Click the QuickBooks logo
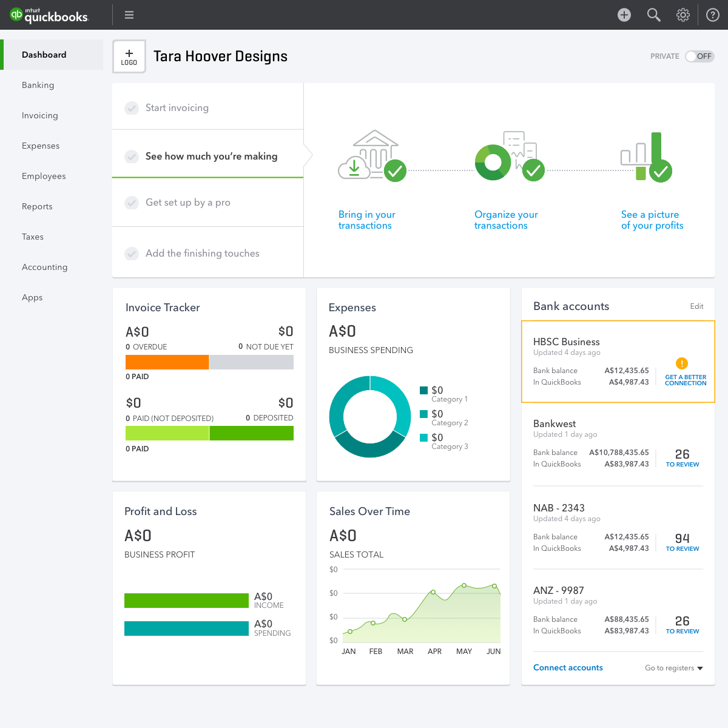 (x=50, y=15)
